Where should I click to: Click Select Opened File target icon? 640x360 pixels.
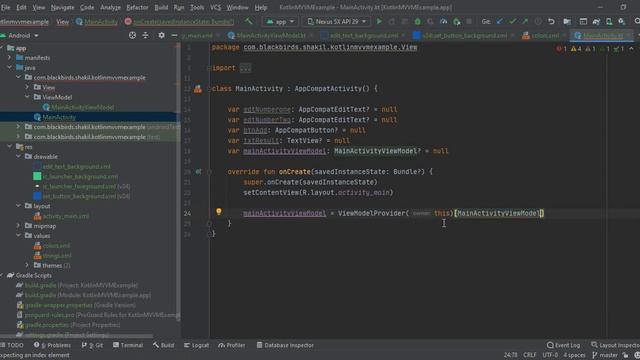pos(132,36)
